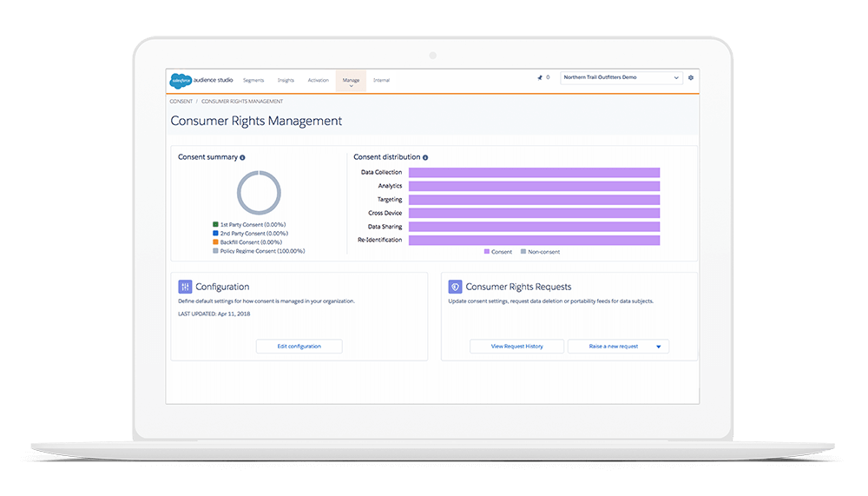Toggle the Consent purple legend swatch
This screenshot has height=496, width=868.
click(x=487, y=252)
